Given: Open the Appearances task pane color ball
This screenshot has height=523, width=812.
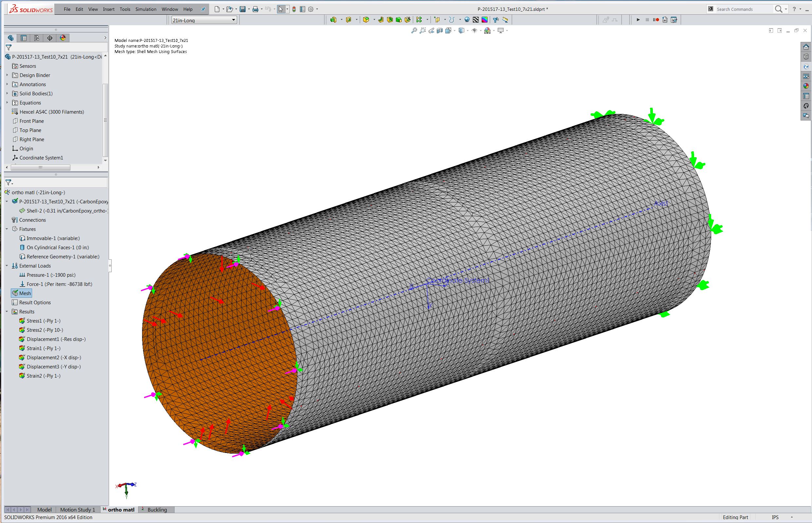Looking at the screenshot, I should (x=806, y=86).
